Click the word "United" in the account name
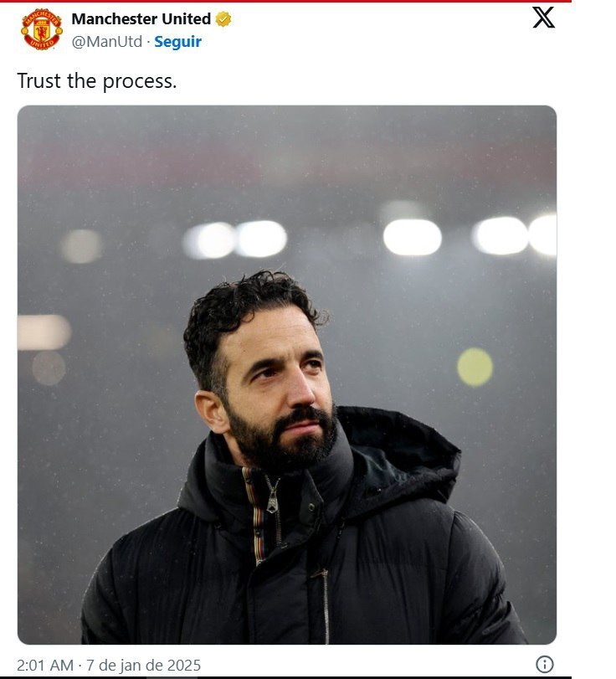The width and height of the screenshot is (616, 679). (x=188, y=19)
